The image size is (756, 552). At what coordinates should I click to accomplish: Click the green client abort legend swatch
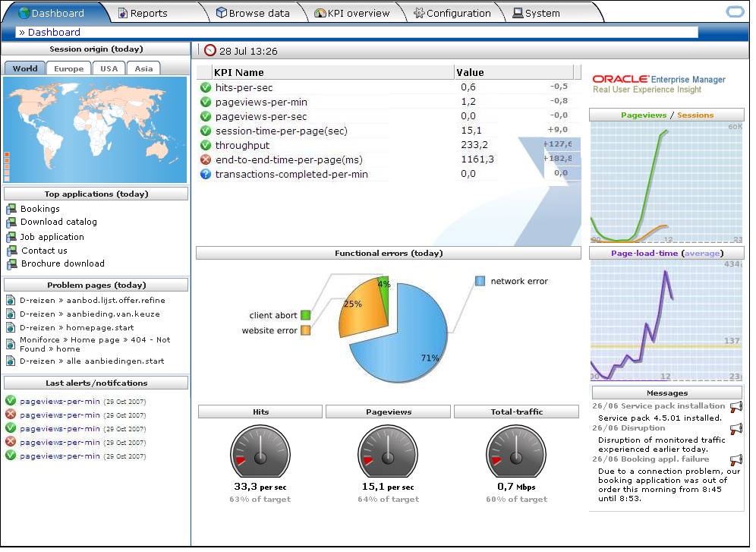point(306,315)
